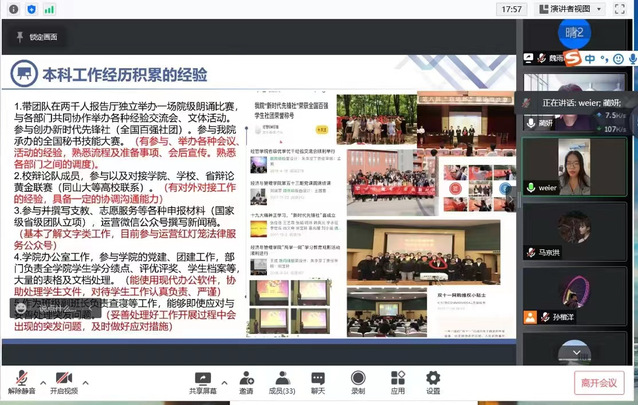Open the share screen option
Viewport: 638px width, 405px height.
click(203, 379)
